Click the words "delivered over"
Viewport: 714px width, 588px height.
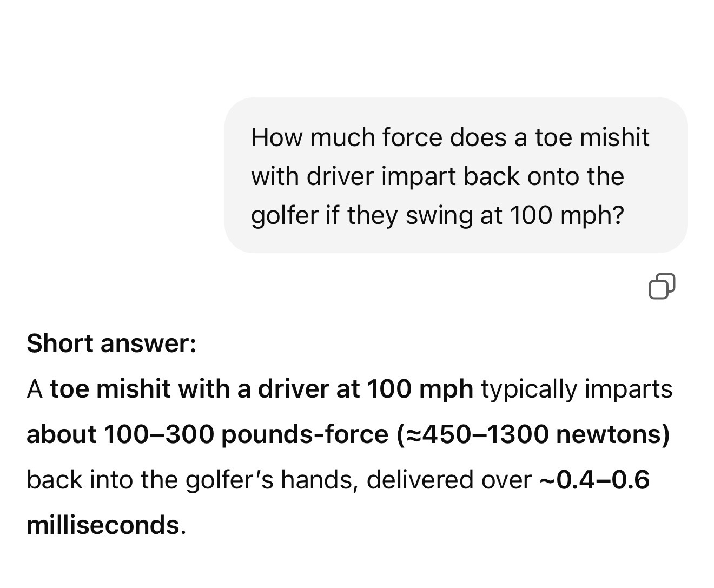click(449, 479)
